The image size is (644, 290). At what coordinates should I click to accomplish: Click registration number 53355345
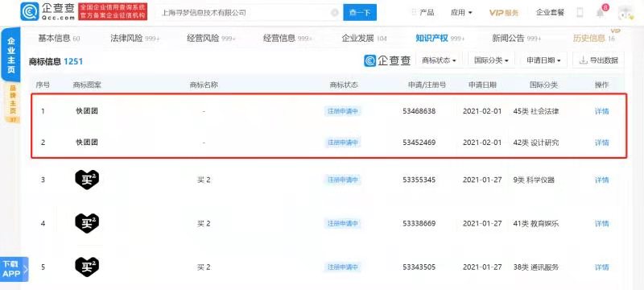419,180
